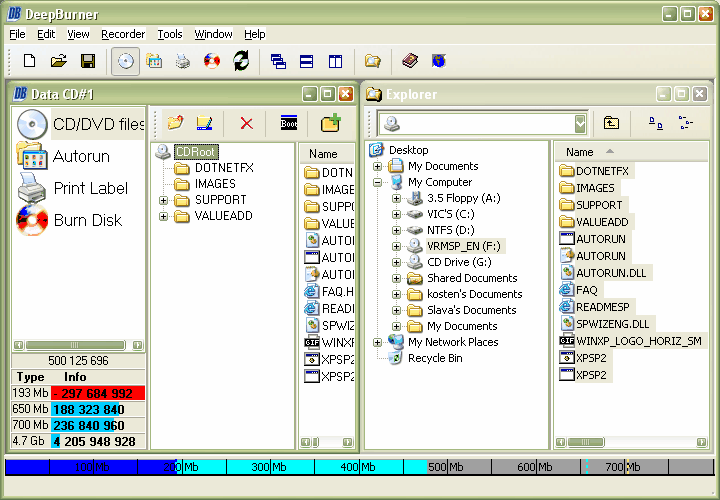The width and height of the screenshot is (720, 500).
Task: Click the Explorer folder icon in main toolbar
Action: (372, 61)
